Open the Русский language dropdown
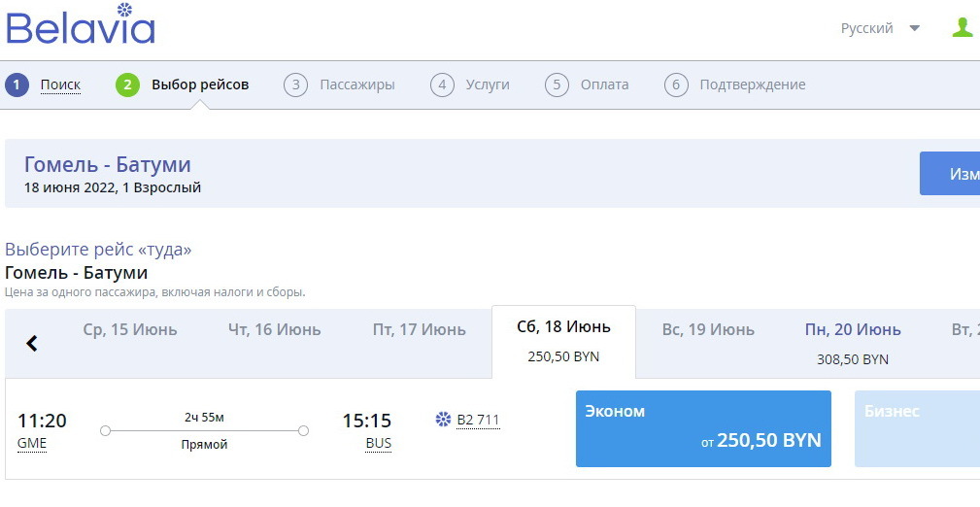 tap(880, 28)
